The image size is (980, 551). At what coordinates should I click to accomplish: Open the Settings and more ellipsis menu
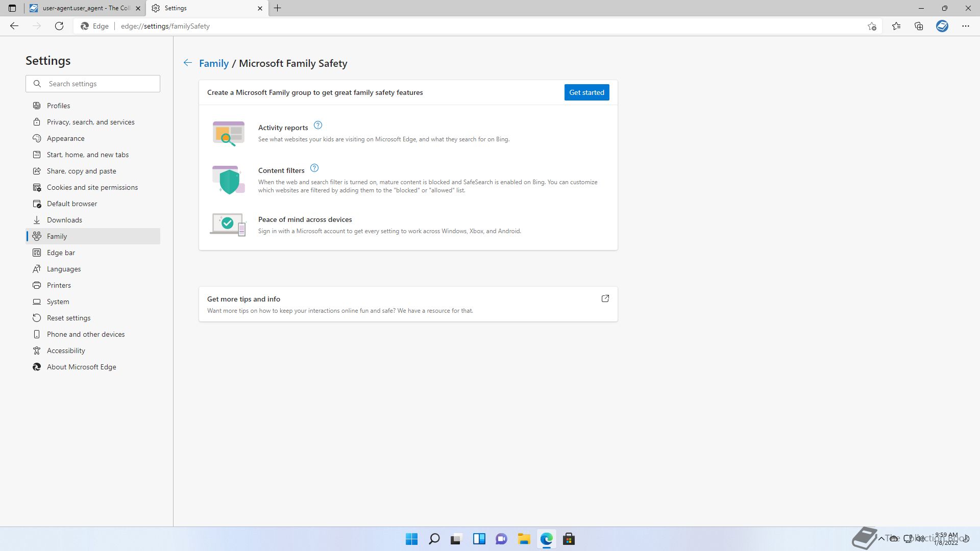pyautogui.click(x=965, y=26)
